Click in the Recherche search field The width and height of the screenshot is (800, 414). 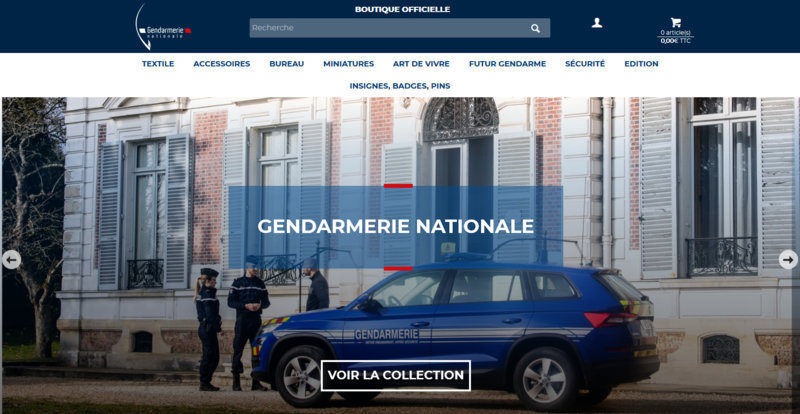399,28
